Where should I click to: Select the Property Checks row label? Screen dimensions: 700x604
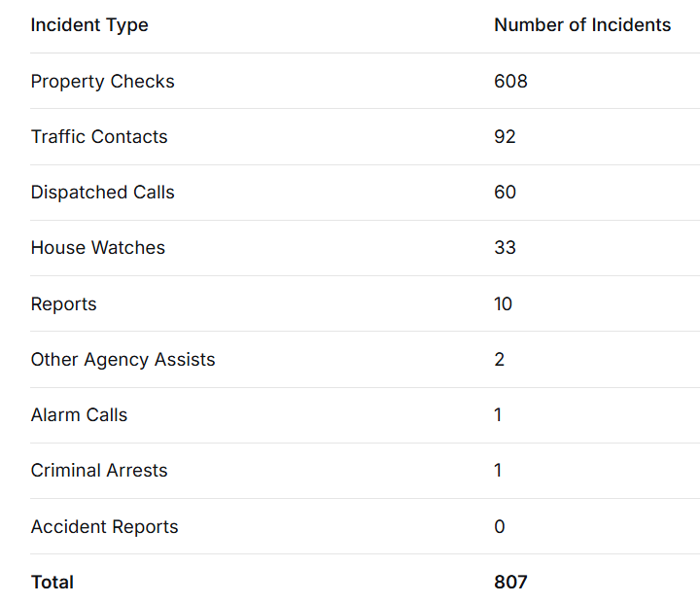pos(102,82)
